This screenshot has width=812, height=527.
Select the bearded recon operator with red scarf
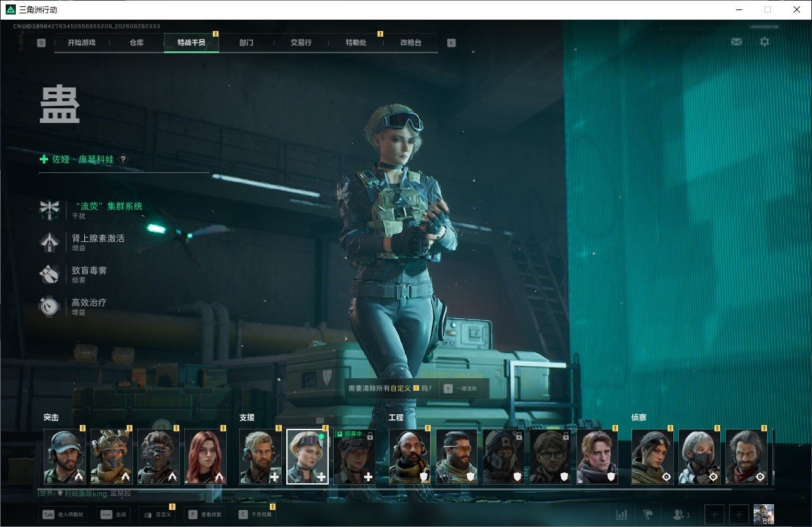747,457
